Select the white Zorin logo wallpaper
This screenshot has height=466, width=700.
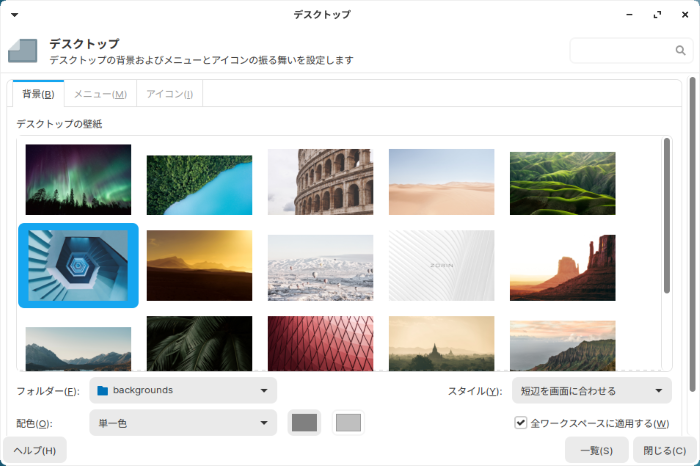point(441,266)
